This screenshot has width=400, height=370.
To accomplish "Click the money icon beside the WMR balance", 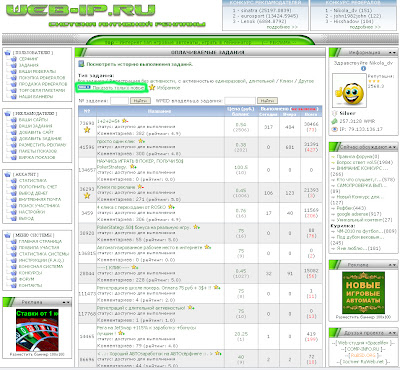I will click(x=335, y=121).
